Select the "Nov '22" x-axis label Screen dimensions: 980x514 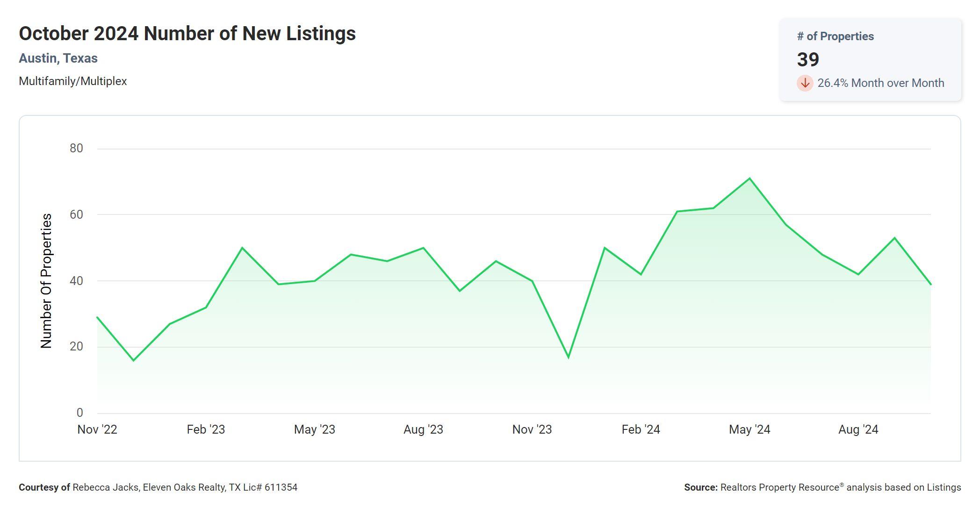(x=97, y=429)
